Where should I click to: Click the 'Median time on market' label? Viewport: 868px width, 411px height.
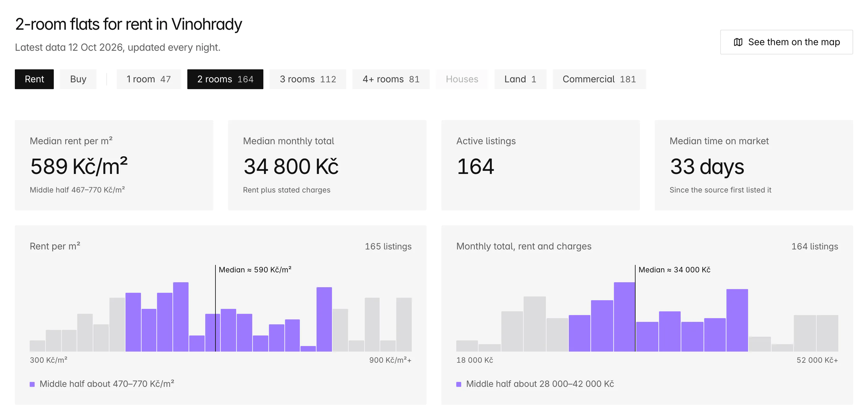tap(719, 141)
